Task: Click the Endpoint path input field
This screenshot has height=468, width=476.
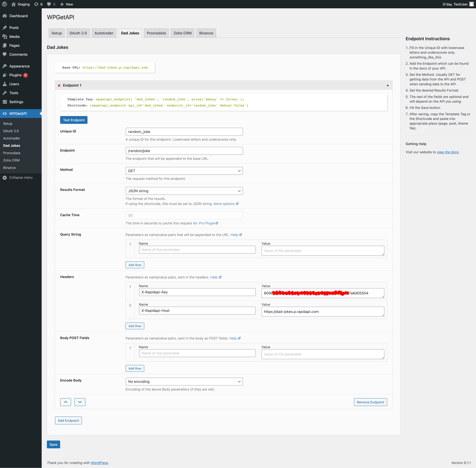Action: [184, 151]
